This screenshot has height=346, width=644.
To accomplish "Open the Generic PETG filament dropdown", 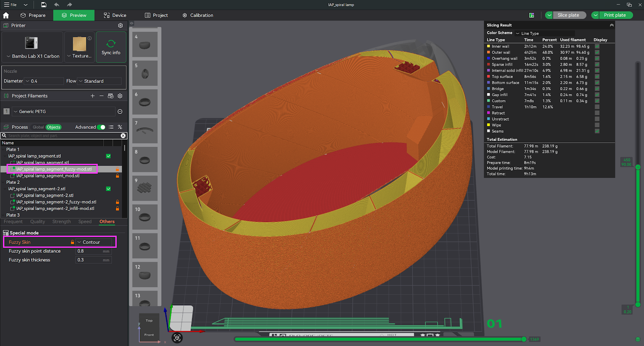I will coord(64,111).
